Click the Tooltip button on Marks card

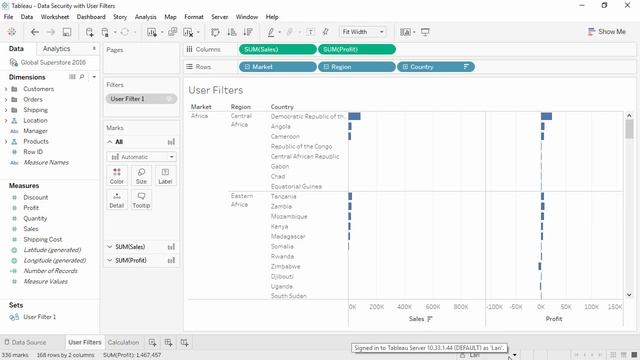pyautogui.click(x=141, y=200)
